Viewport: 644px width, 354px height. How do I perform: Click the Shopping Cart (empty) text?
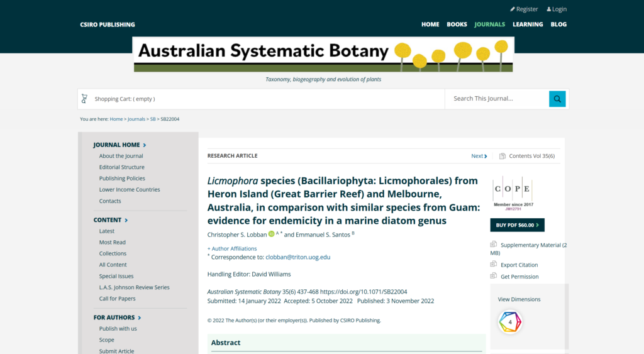(125, 99)
